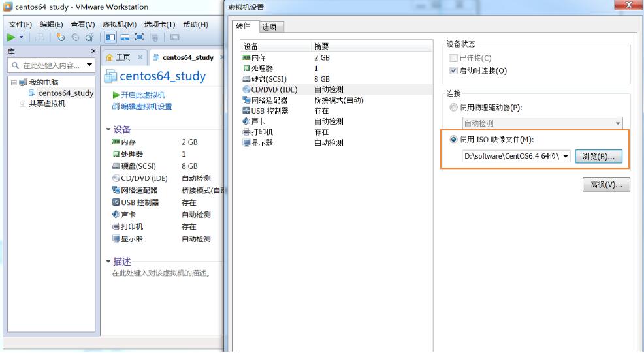
Task: Open the ISO image path dropdown
Action: (x=566, y=157)
